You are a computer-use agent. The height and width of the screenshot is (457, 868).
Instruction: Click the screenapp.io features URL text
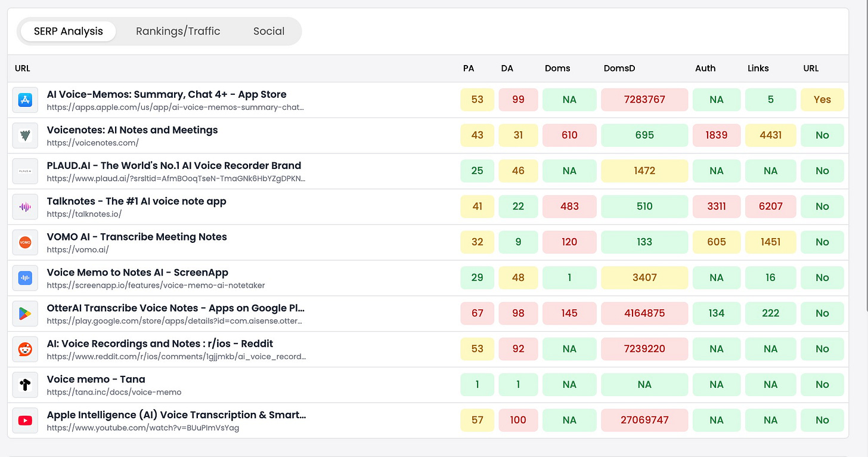click(156, 285)
